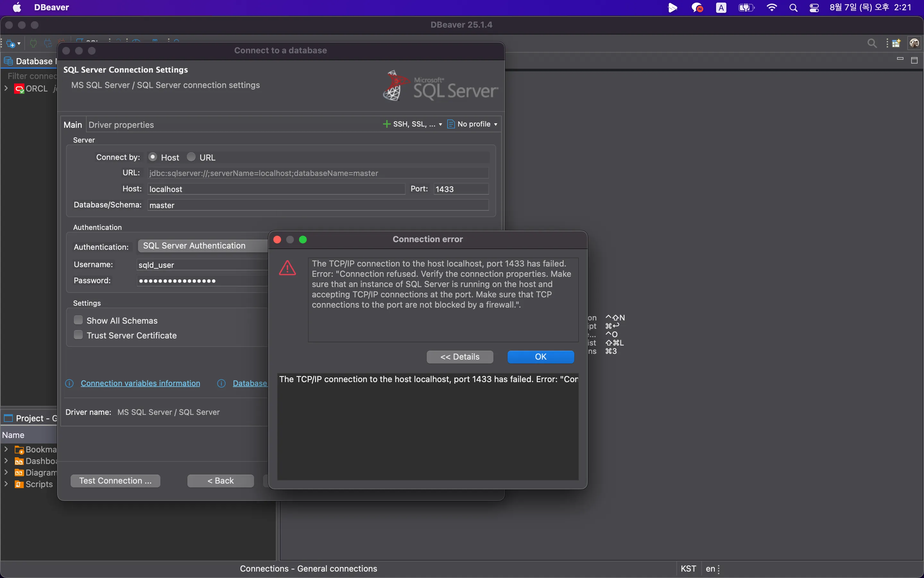The image size is (924, 578).
Task: Open Spotlight search in the menu bar
Action: coord(793,8)
